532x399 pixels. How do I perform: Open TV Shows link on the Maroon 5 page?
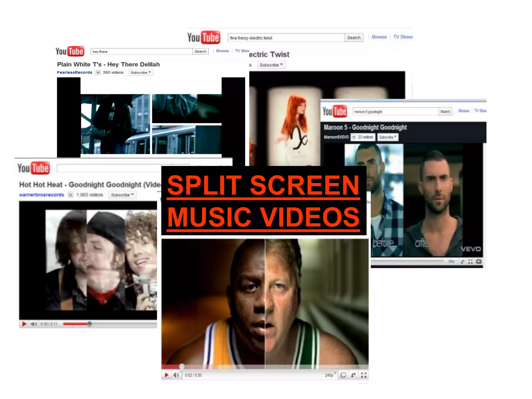click(x=480, y=111)
